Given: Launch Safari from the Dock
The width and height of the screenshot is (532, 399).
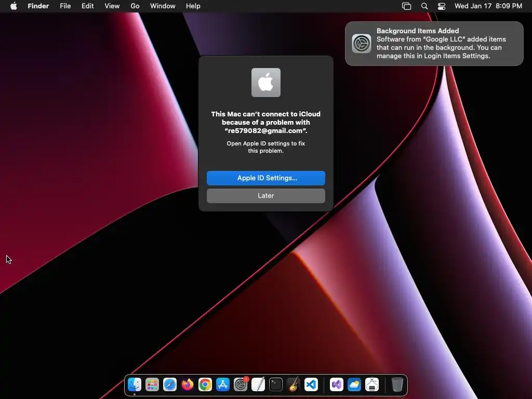Looking at the screenshot, I should tap(170, 385).
